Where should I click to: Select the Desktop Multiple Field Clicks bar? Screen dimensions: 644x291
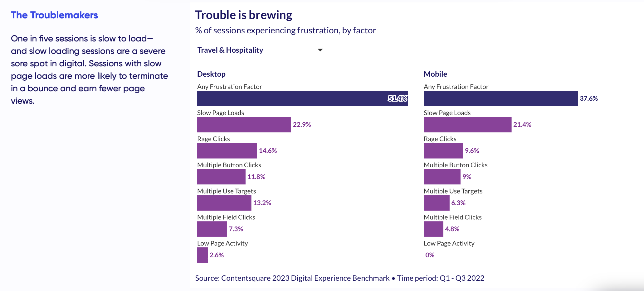[212, 229]
